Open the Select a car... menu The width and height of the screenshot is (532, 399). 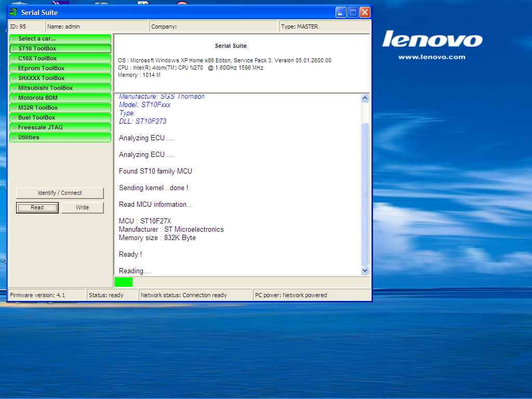[60, 38]
